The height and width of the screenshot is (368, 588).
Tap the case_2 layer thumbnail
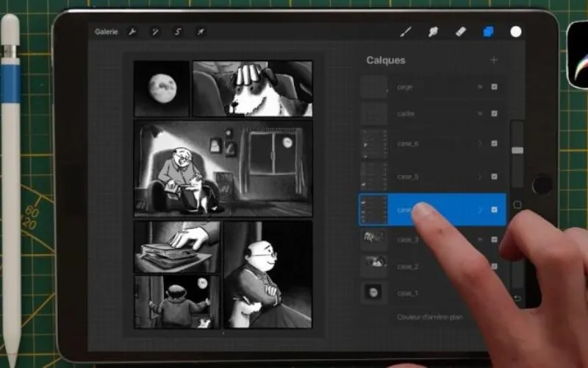(374, 266)
